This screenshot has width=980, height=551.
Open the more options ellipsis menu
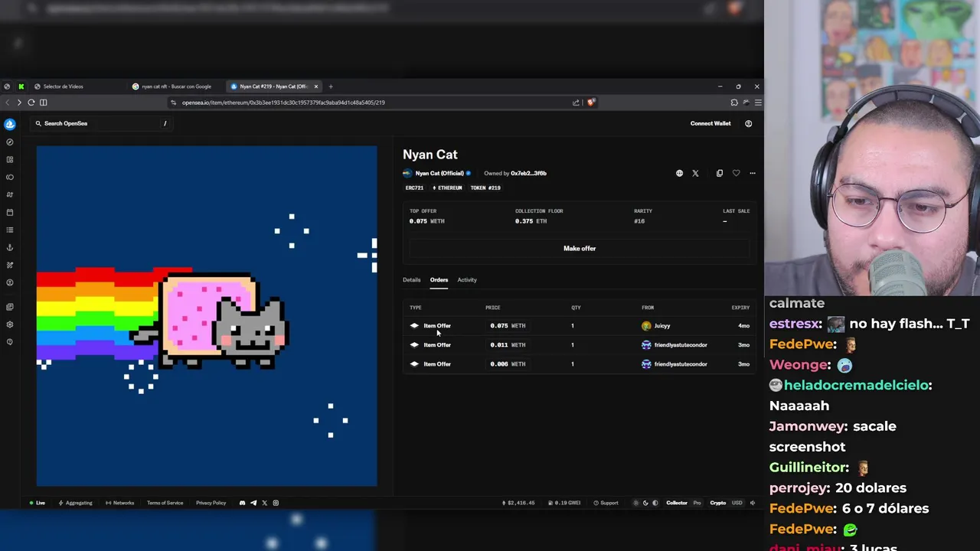click(753, 174)
